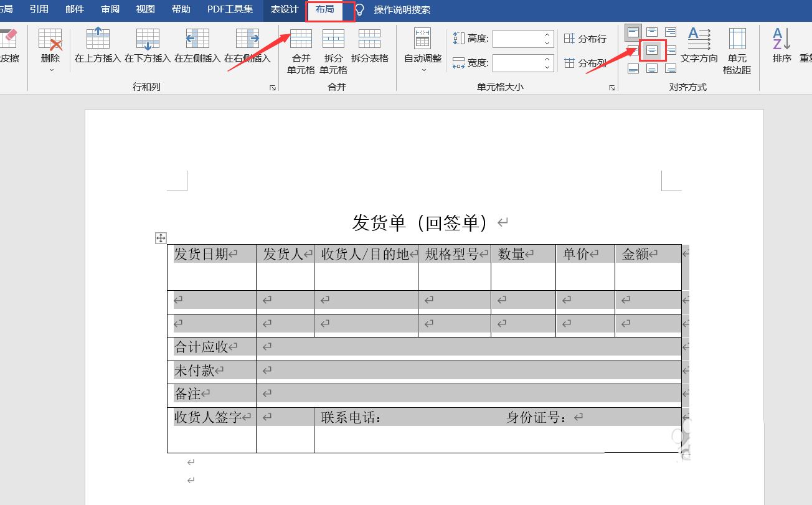The width and height of the screenshot is (812, 505).
Task: Select align top left icon
Action: point(633,32)
